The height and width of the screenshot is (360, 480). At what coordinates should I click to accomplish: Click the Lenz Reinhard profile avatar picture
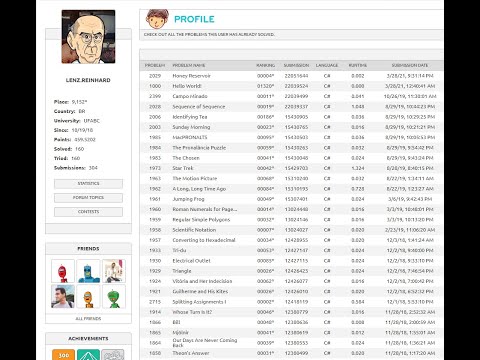click(88, 37)
